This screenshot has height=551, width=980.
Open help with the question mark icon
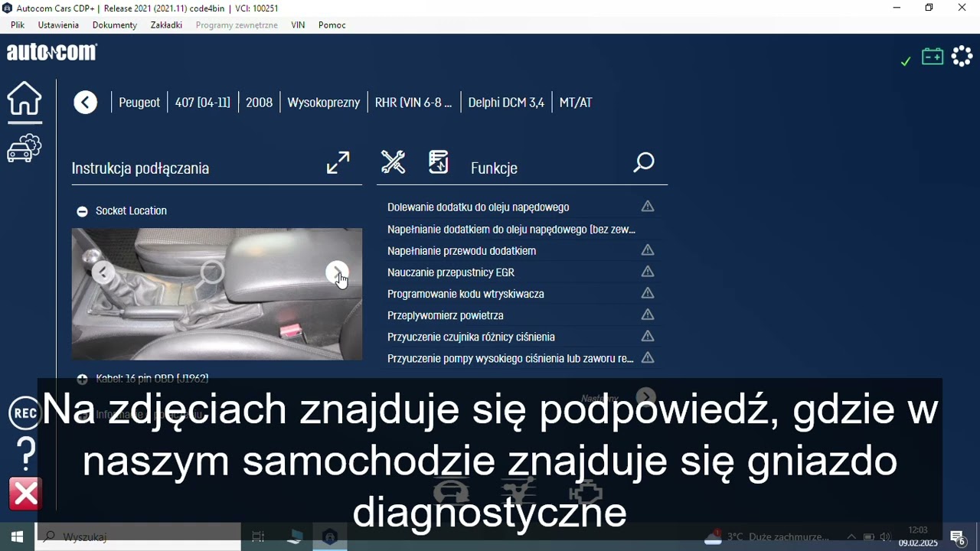click(x=26, y=454)
